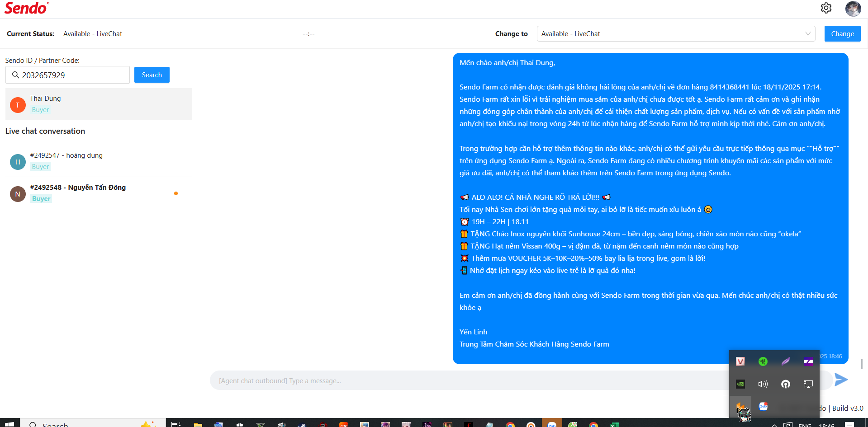This screenshot has height=427, width=868.
Task: Open the settings gear icon
Action: [826, 8]
